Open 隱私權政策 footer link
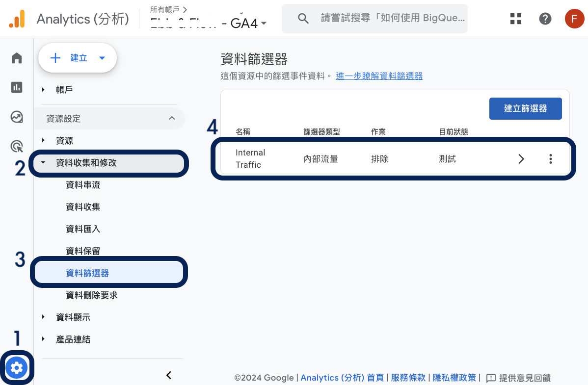Screen dimensions: 588x385 (x=454, y=378)
